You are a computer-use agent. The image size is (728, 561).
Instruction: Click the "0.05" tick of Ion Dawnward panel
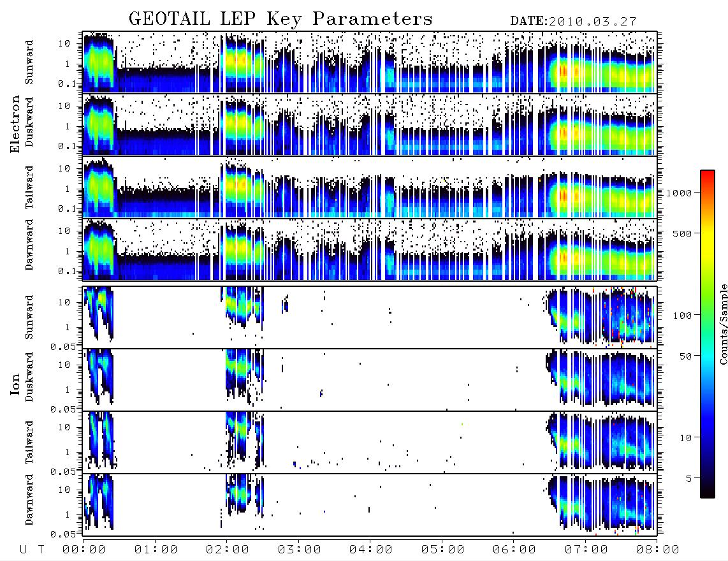pos(62,534)
